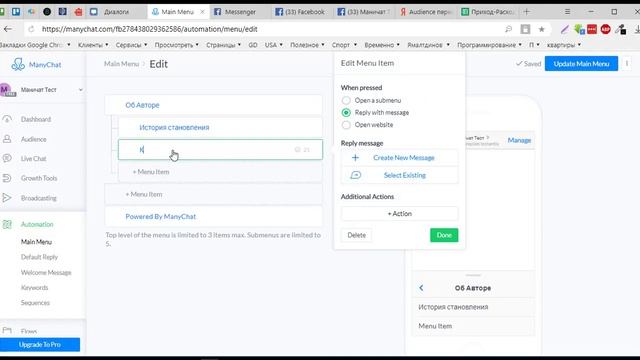Click the Powered By ManyChat menu item

213,216
